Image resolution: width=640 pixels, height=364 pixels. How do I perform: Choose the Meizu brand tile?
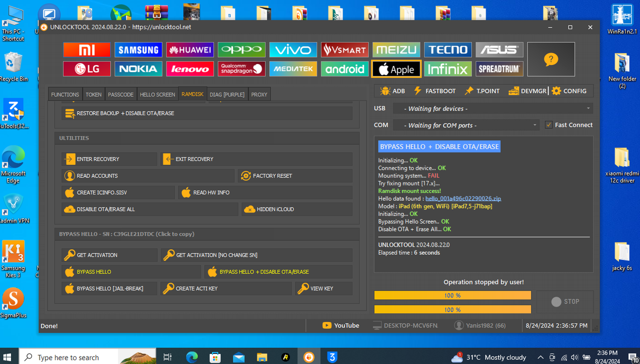pyautogui.click(x=396, y=49)
